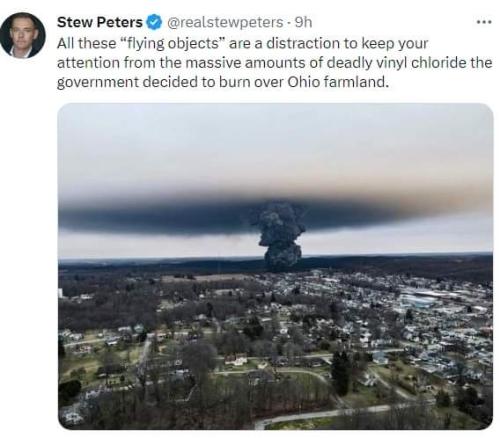Click the Stew Peters display name
Viewport: 500px width, 438px height.
click(x=100, y=22)
